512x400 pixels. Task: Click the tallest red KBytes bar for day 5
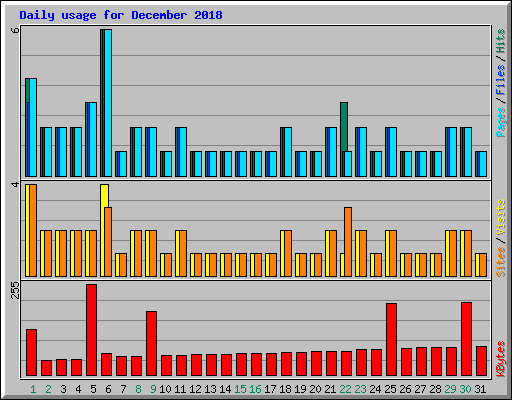click(x=92, y=330)
